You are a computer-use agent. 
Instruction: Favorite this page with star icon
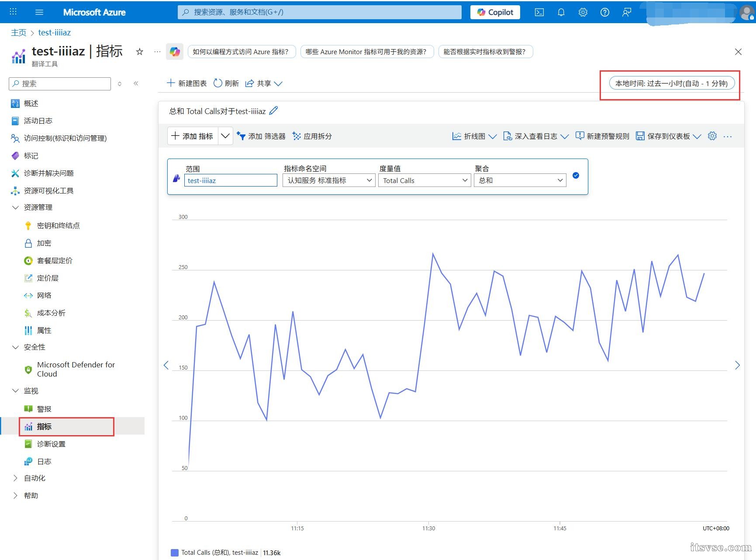[139, 52]
